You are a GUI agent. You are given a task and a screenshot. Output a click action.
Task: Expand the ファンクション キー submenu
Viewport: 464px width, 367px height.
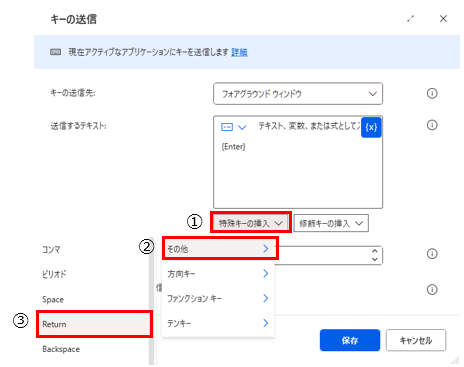click(x=218, y=298)
